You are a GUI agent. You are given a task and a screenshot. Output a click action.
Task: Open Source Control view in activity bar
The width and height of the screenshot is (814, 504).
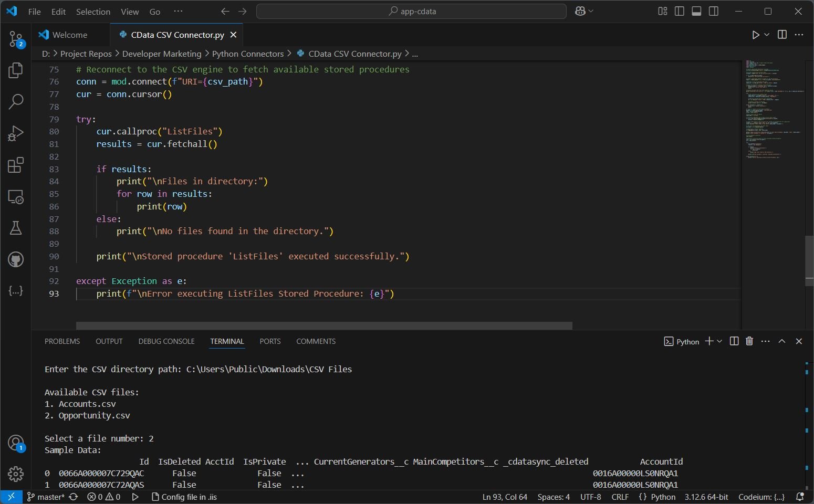(x=16, y=39)
